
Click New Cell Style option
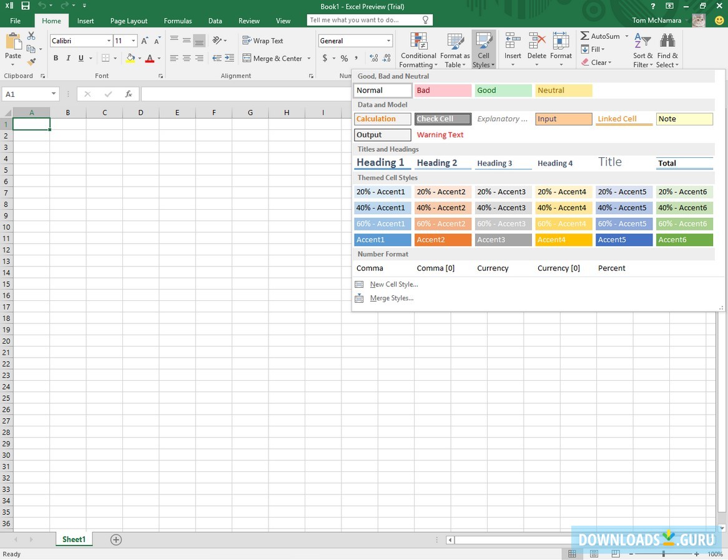392,284
